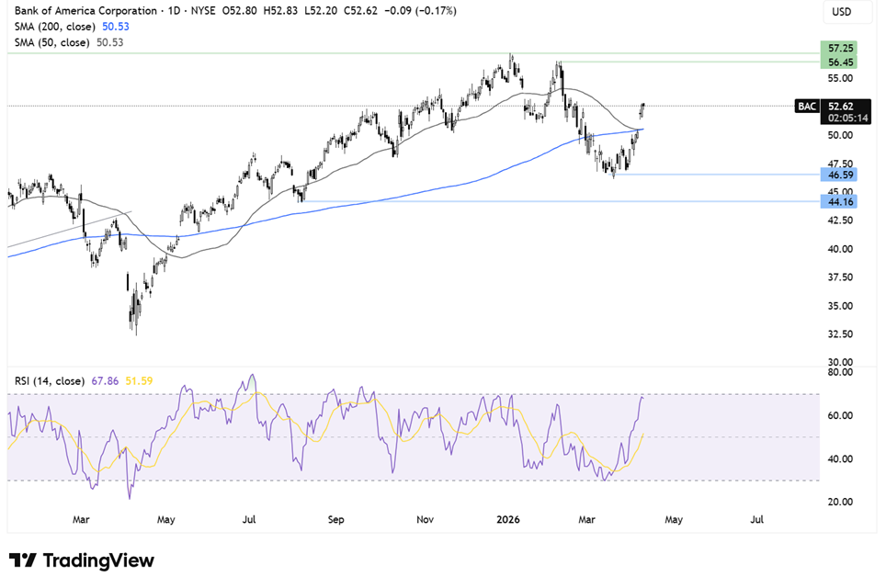Click the blue 44.16 support label

837,200
